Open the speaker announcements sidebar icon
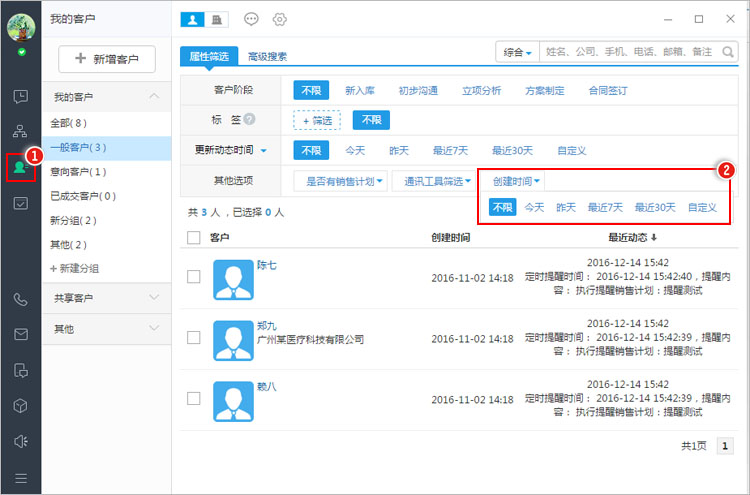 click(x=21, y=441)
